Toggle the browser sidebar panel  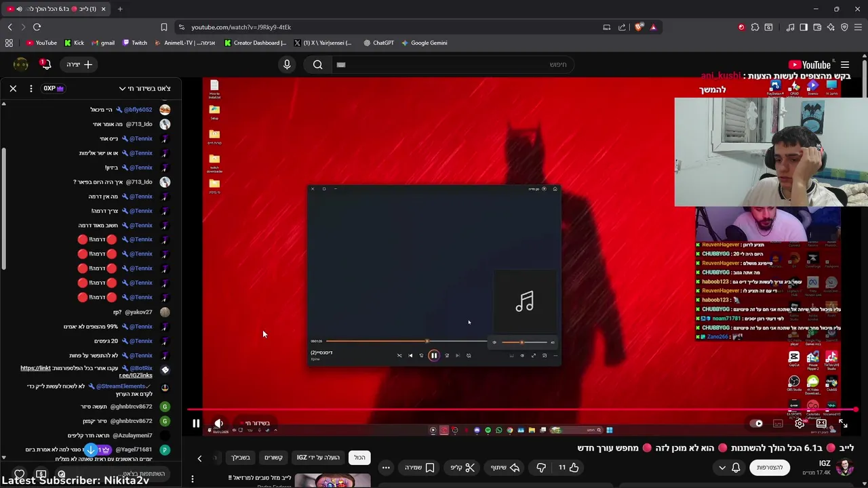804,27
